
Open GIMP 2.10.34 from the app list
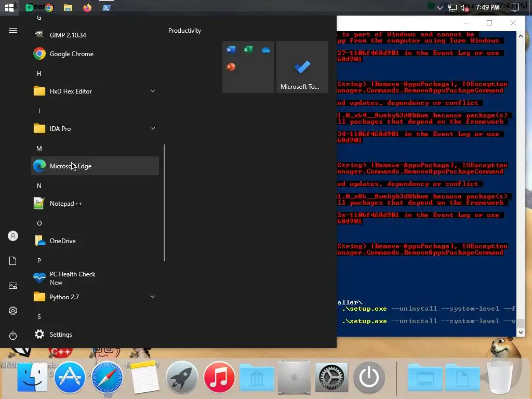95,35
